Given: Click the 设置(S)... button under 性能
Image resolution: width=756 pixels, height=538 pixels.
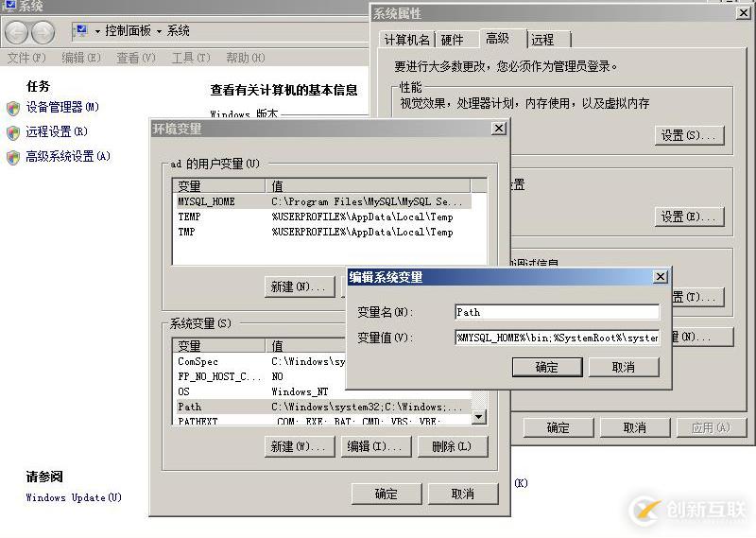Looking at the screenshot, I should [x=689, y=135].
